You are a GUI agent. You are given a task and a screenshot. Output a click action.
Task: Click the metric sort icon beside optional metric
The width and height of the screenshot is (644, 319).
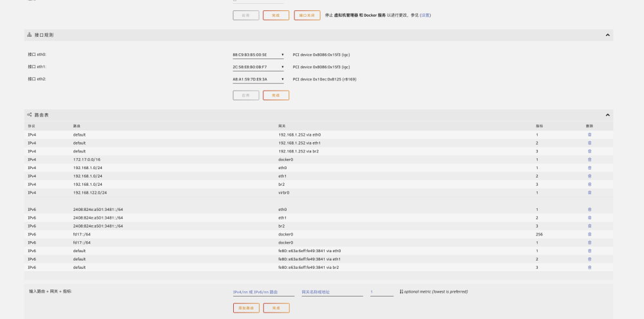(x=401, y=291)
